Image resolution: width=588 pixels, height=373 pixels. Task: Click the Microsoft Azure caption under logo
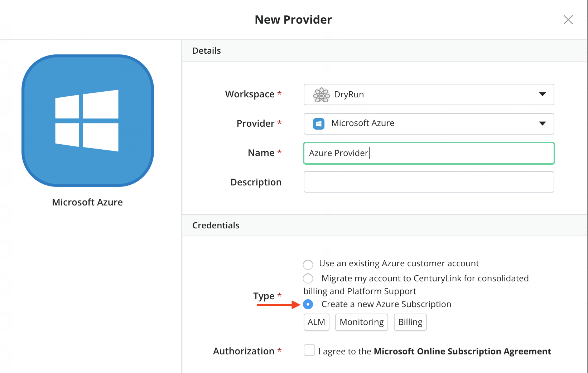point(87,202)
